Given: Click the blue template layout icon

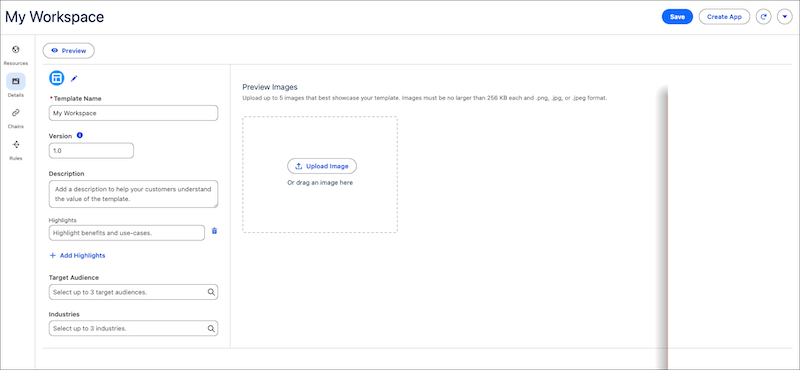Looking at the screenshot, I should (x=57, y=78).
